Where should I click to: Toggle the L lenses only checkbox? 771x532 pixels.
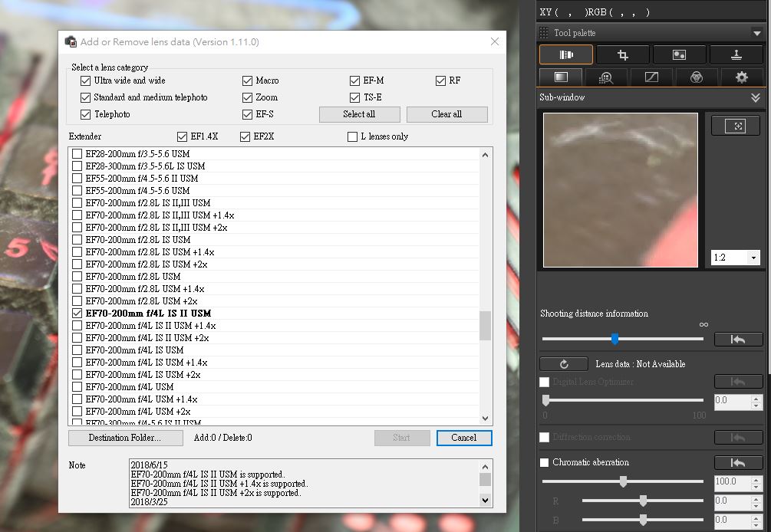[353, 136]
